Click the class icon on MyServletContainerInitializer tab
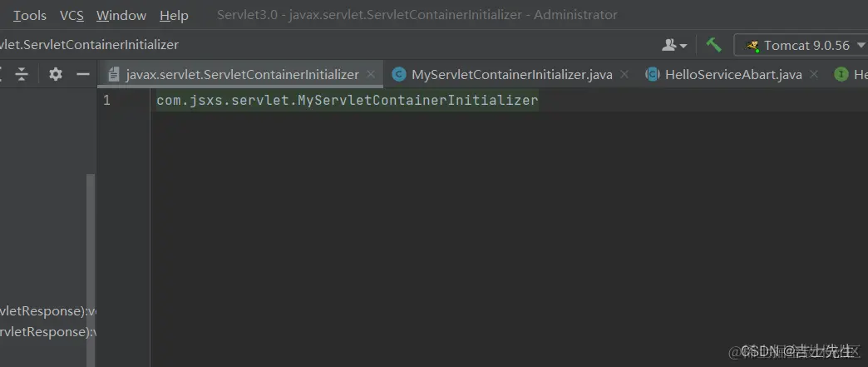The height and width of the screenshot is (367, 868). (398, 74)
